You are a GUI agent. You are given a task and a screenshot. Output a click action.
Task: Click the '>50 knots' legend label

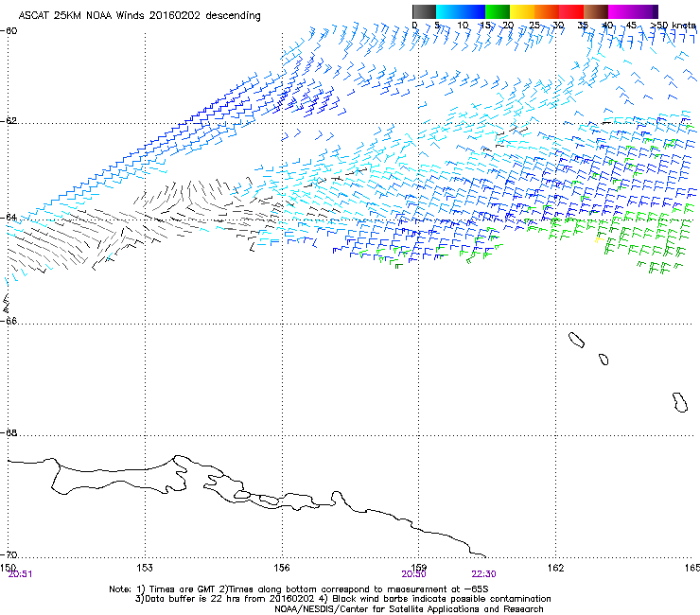point(674,26)
